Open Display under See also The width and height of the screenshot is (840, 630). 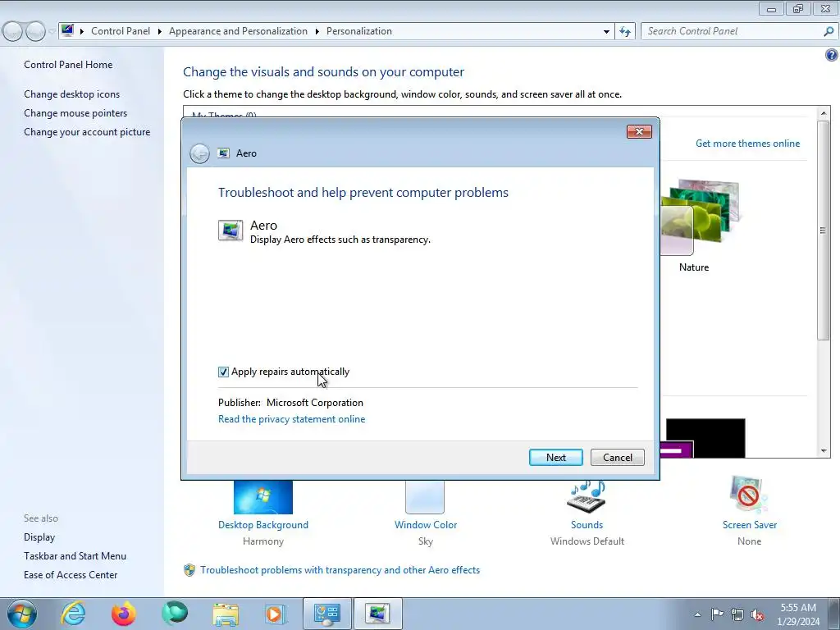[x=39, y=537]
